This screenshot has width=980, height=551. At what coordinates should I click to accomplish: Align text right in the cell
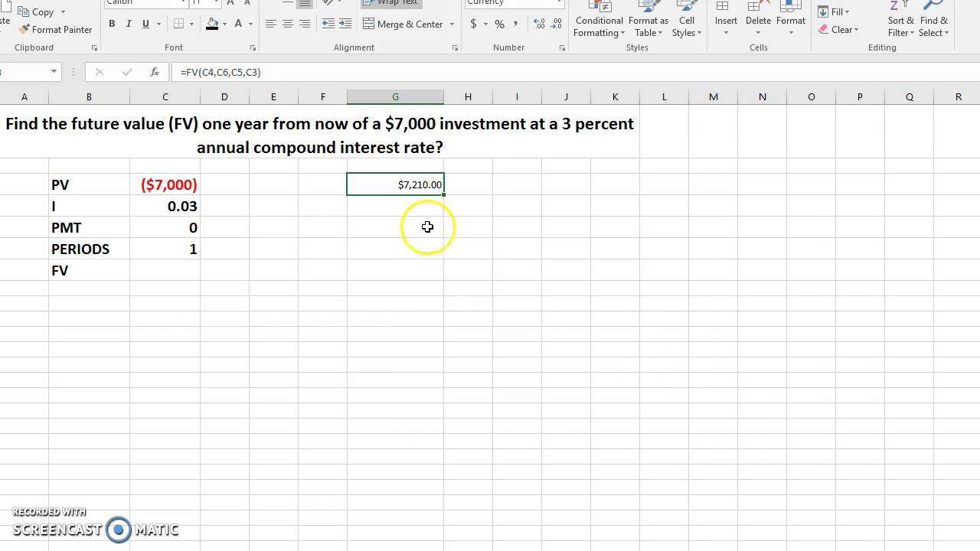[x=305, y=24]
